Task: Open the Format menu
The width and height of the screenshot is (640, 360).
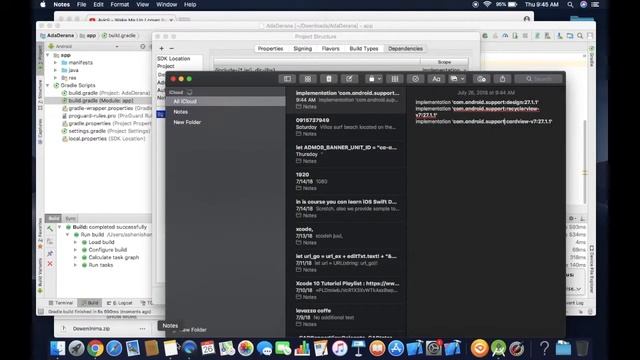Action: click(x=120, y=4)
